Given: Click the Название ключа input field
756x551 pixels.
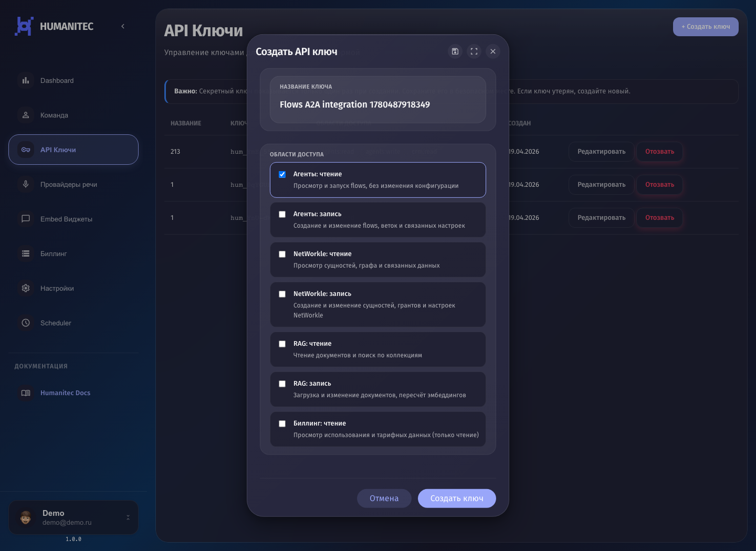Looking at the screenshot, I should pyautogui.click(x=378, y=100).
